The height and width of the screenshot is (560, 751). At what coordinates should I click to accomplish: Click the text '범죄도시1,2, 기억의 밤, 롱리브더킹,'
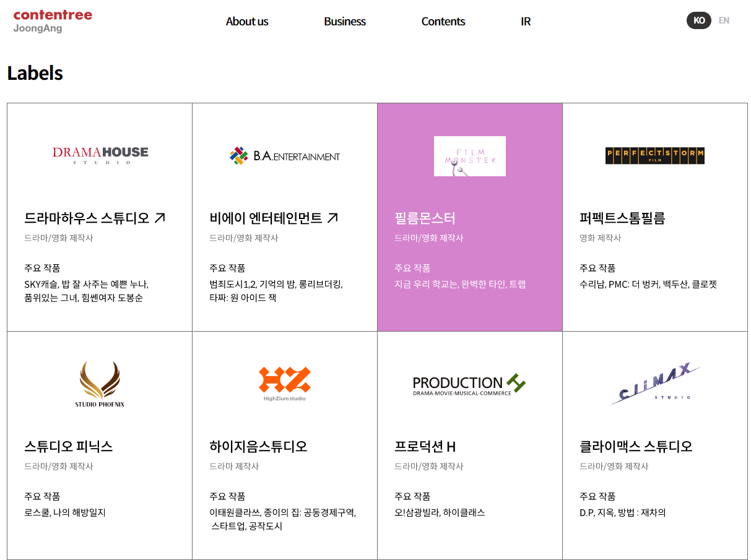click(276, 285)
